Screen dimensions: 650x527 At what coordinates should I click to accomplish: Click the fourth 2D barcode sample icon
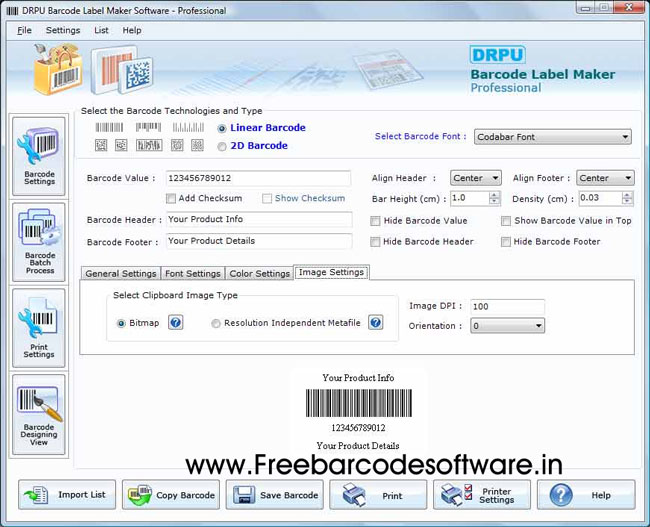coord(177,145)
